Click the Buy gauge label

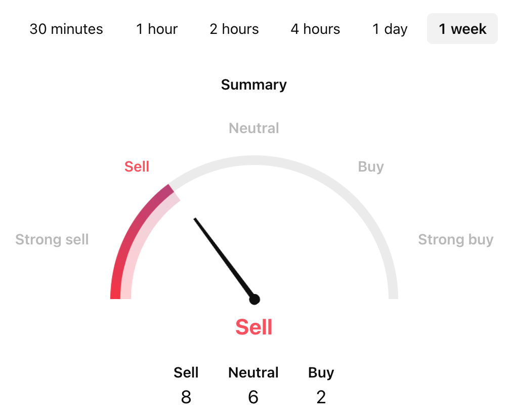click(371, 166)
